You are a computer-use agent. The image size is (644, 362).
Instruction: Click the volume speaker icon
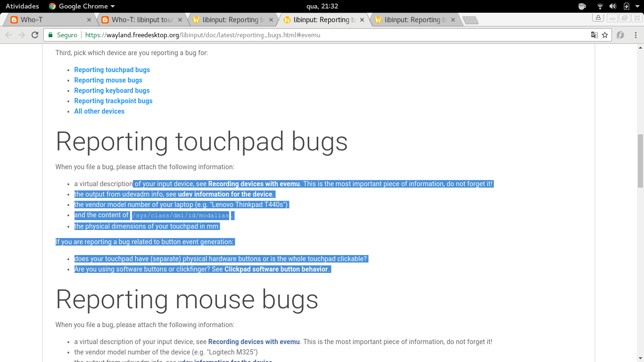point(612,6)
